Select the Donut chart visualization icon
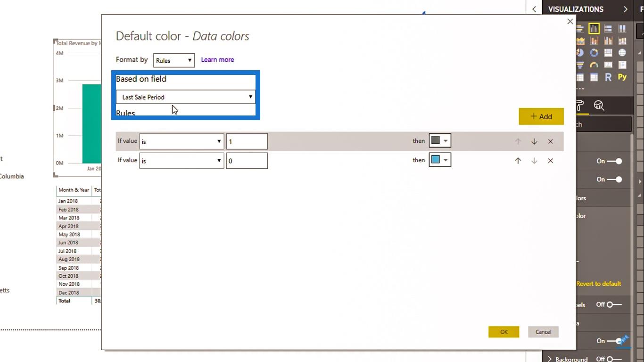The width and height of the screenshot is (644, 362). 594,53
